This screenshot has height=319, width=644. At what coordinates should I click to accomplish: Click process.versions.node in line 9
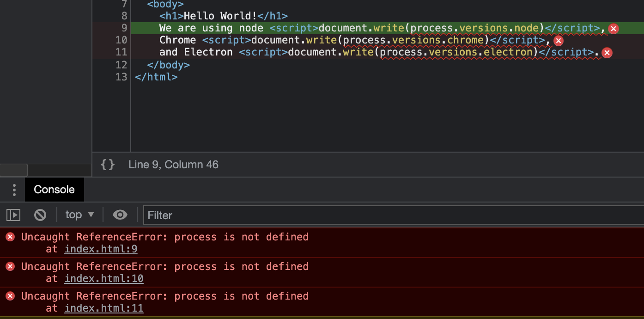click(x=474, y=28)
